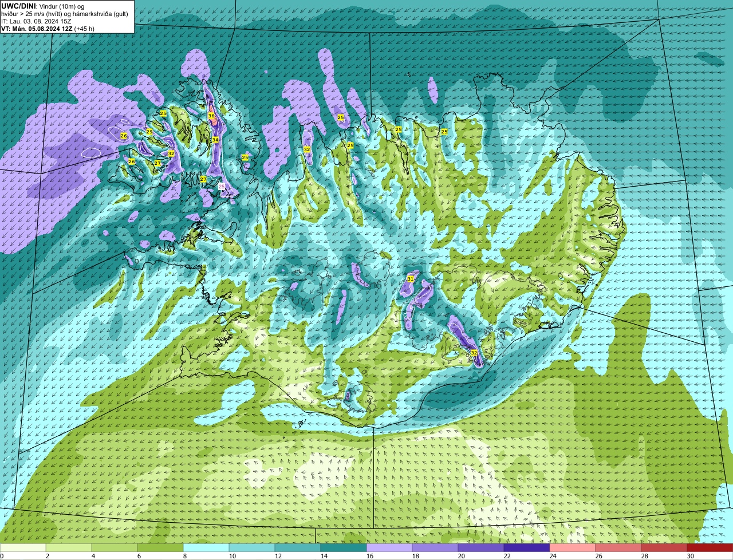
Task: Select the 16–18 m/s lavender legend swatch
Action: (389, 547)
